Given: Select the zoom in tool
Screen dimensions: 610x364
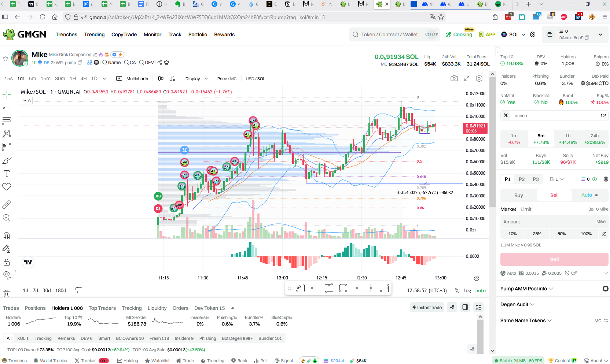Looking at the screenshot, I should coord(7,218).
